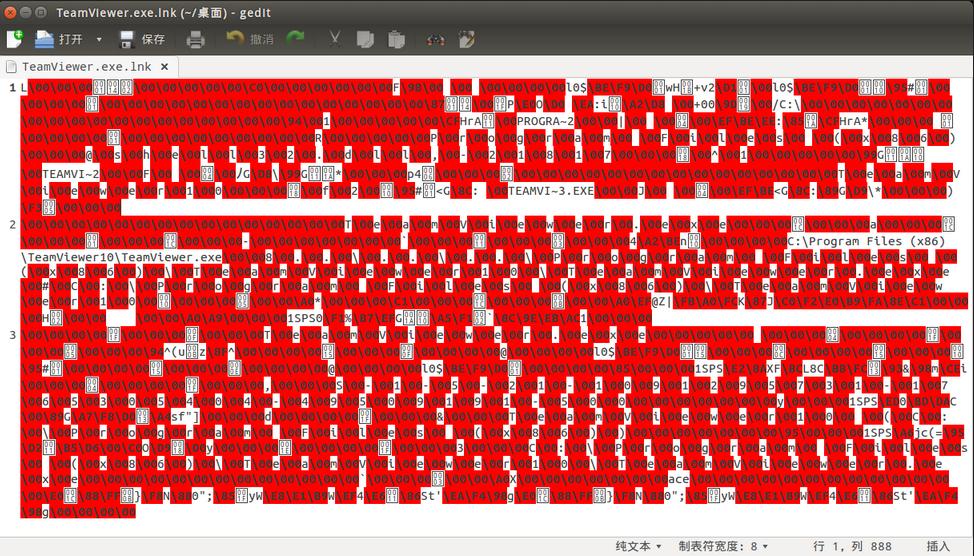Open a file with the 打开 button
Screen dimensions: 974x556
(58, 39)
